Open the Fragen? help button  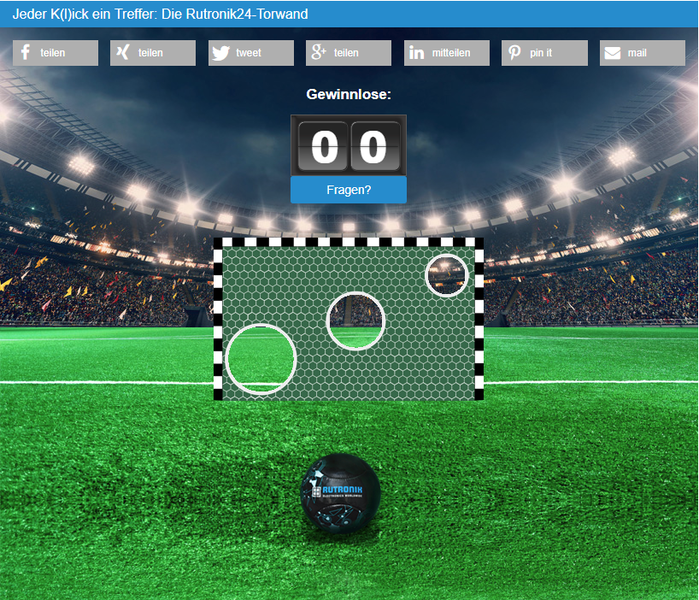coord(349,190)
